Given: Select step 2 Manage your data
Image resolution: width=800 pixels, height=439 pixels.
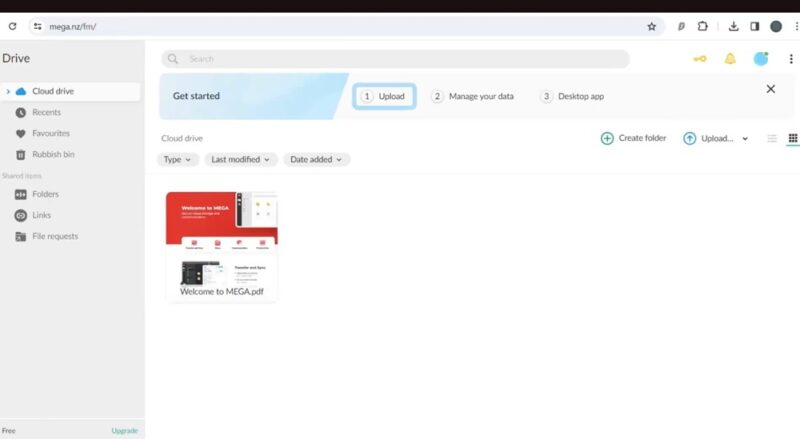Looking at the screenshot, I should [472, 96].
